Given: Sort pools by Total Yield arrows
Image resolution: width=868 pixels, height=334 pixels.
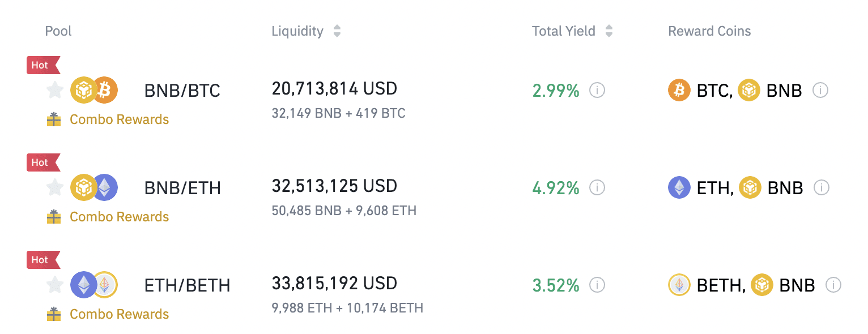Looking at the screenshot, I should [x=609, y=31].
